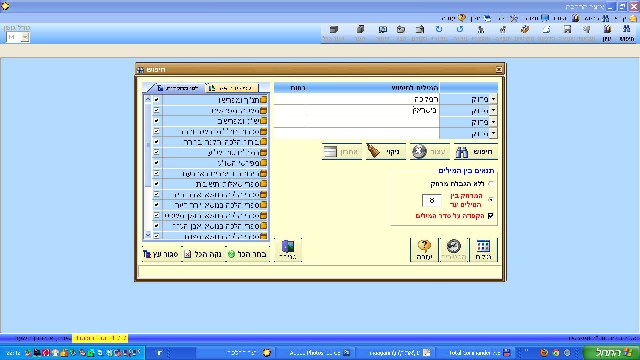Click the binoculars icon in the menu bar
Image resolution: width=640 pixels, height=360 pixels.
coord(606,18)
